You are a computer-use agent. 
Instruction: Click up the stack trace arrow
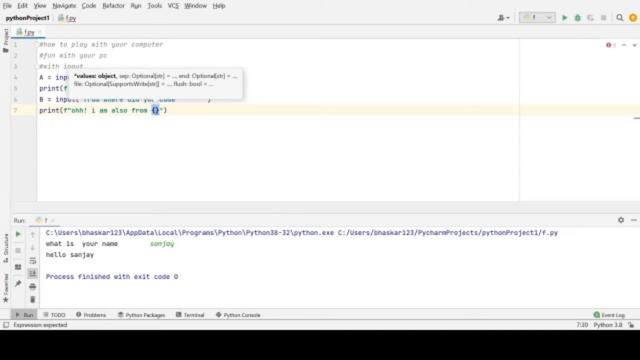pos(33,234)
